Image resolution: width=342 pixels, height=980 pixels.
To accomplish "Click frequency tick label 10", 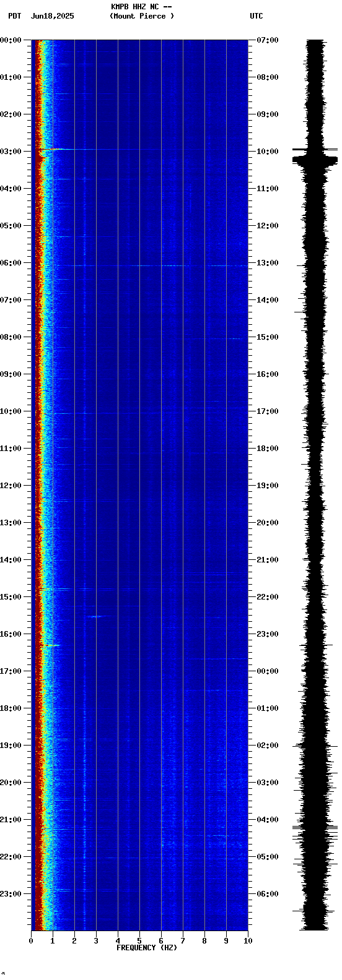I will click(248, 941).
